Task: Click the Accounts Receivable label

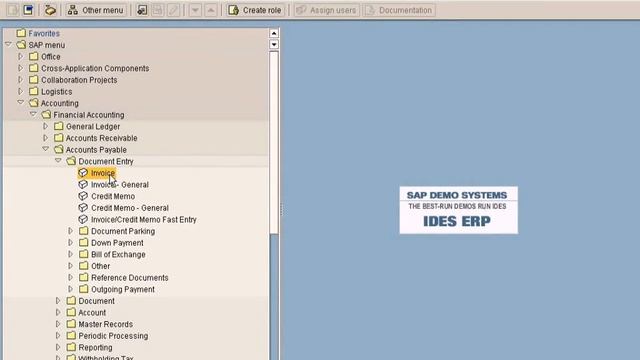Action: point(102,138)
